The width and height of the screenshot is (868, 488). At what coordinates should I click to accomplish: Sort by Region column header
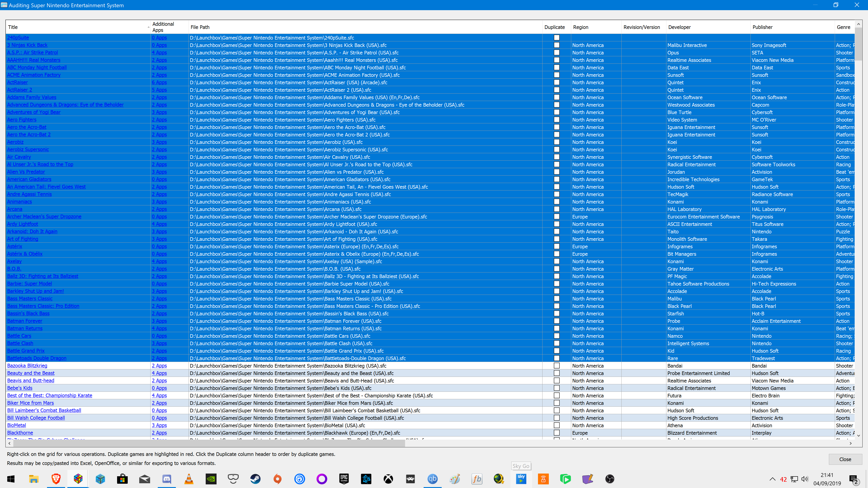click(596, 27)
